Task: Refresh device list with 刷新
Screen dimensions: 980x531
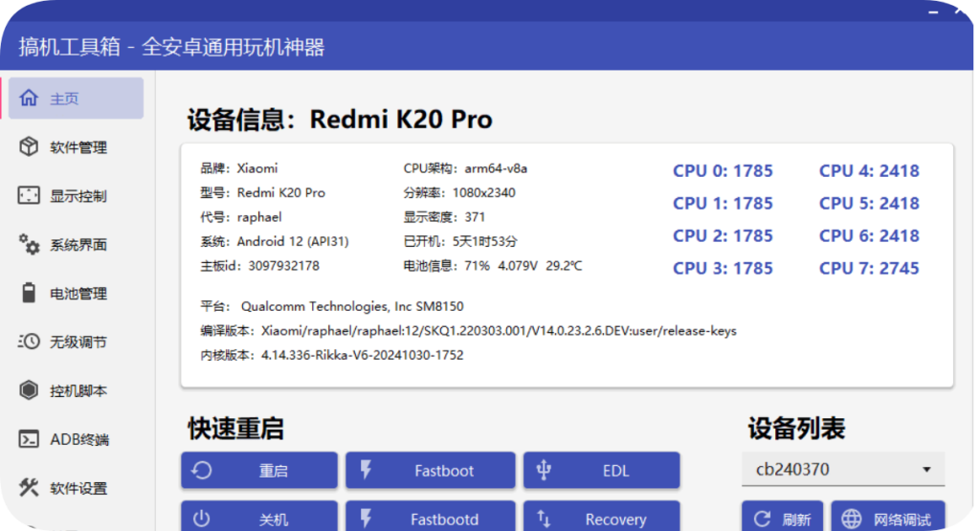Action: [783, 516]
